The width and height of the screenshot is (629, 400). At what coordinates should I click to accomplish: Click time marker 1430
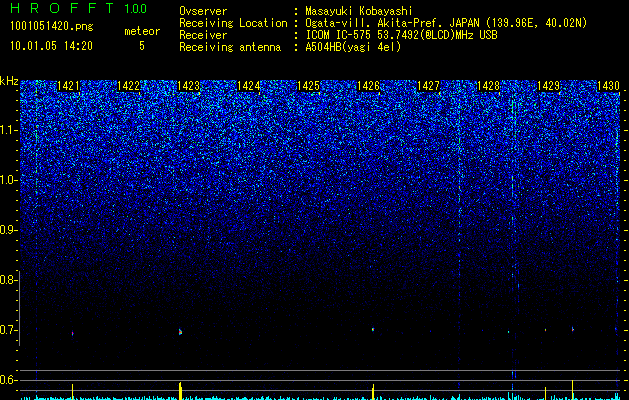[x=608, y=86]
